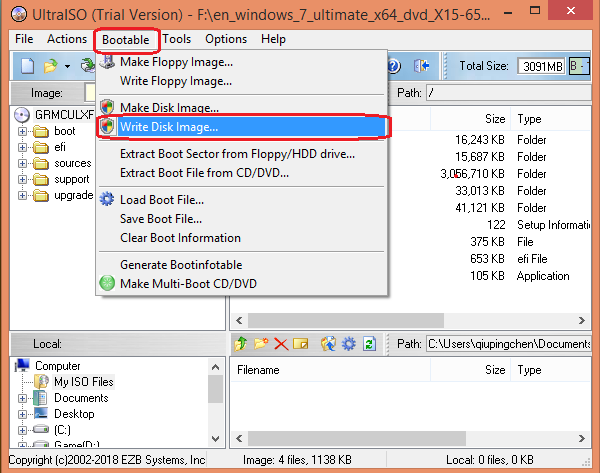The width and height of the screenshot is (600, 473).
Task: Click the Local Path field showing C:\Users
Action: tap(509, 344)
